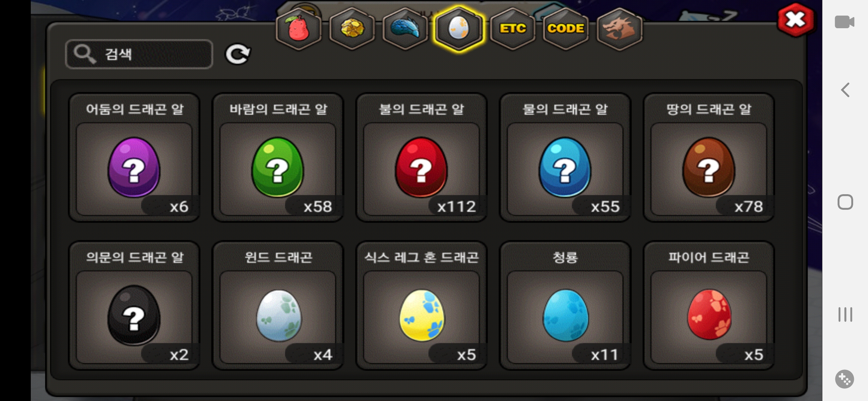
Task: Choose the red 불의 드래곤 알 egg
Action: click(421, 157)
